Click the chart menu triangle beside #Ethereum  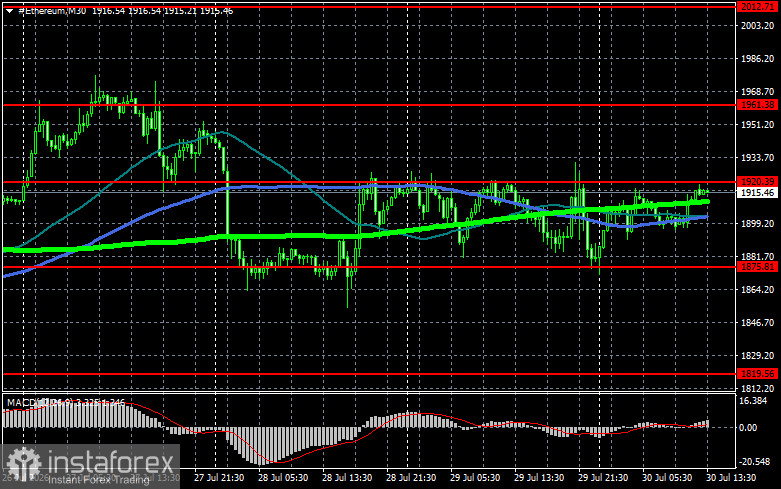(x=9, y=11)
